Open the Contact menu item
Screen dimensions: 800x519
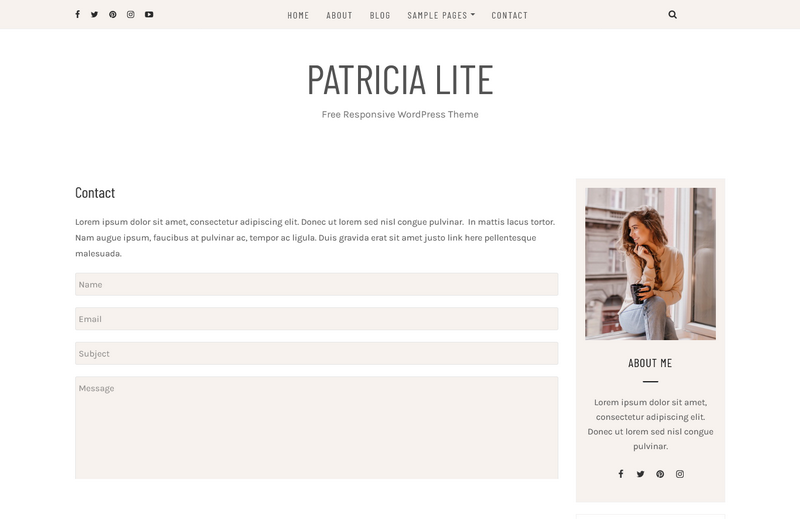pos(510,15)
